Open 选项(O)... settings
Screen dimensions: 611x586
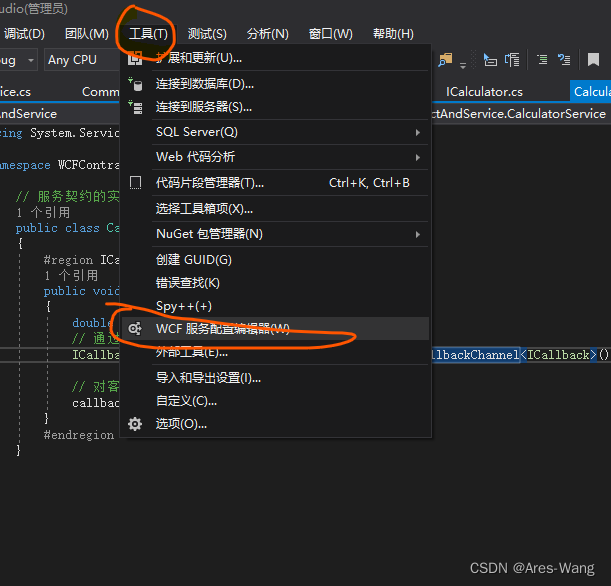(x=275, y=424)
